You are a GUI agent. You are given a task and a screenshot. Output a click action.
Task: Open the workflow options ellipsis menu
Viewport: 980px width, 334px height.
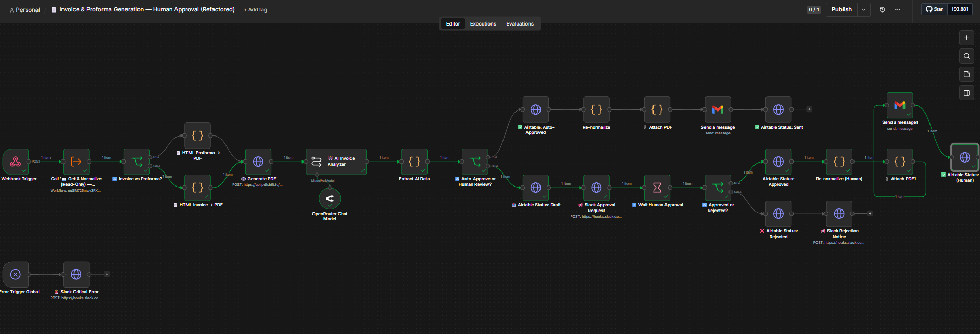pos(897,9)
